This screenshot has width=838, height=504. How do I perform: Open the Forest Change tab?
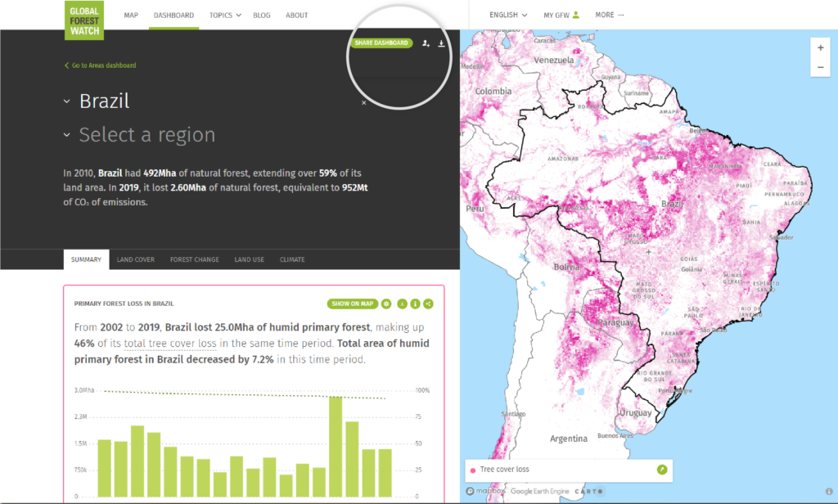tap(195, 259)
